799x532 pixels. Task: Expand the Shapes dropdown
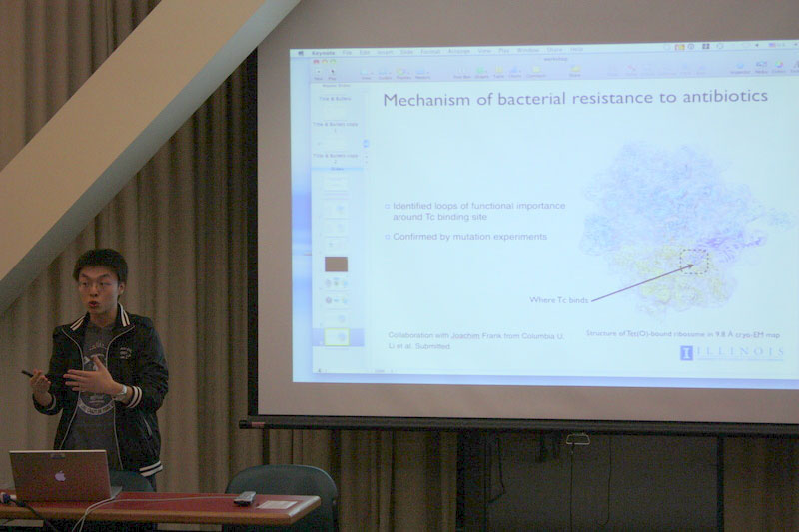481,72
